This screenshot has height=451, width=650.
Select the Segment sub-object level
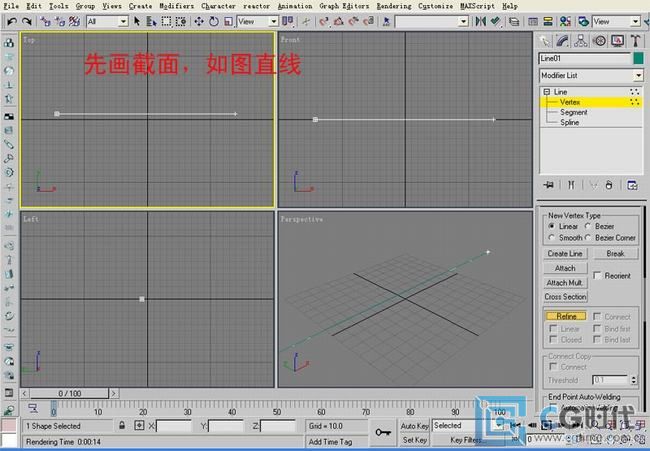[x=574, y=112]
